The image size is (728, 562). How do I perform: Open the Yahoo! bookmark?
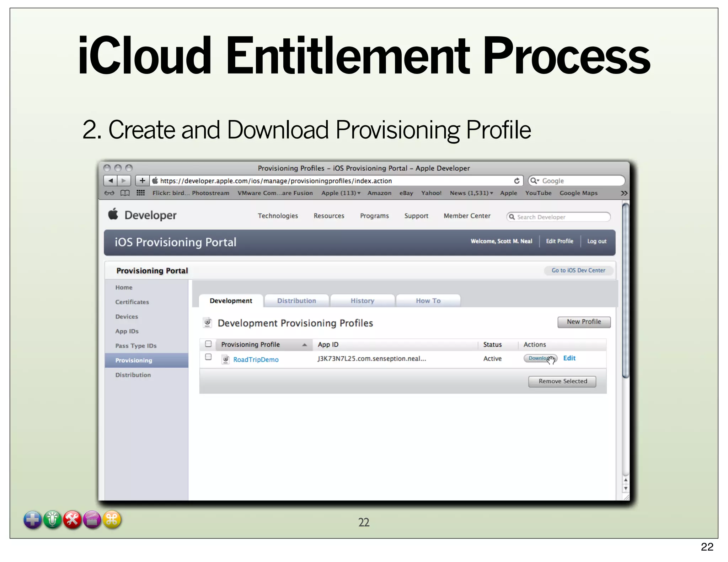(431, 193)
